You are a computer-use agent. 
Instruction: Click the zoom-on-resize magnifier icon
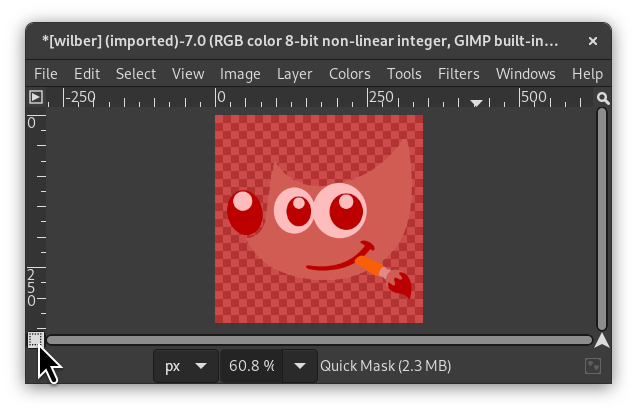(602, 97)
